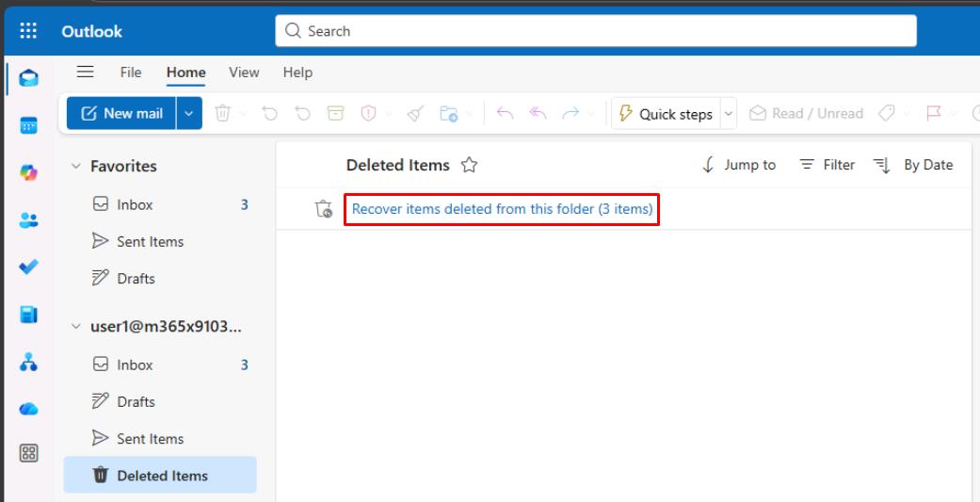Collapse the user1 account folder list

76,327
